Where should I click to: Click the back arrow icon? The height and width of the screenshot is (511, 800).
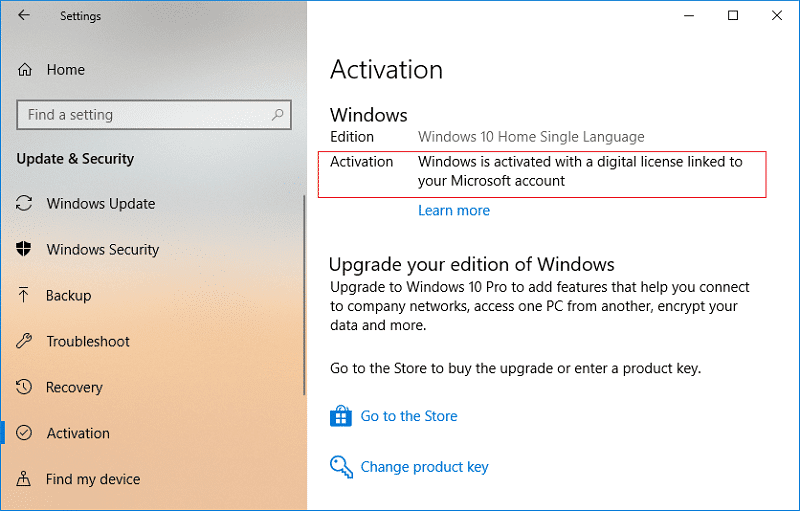pyautogui.click(x=24, y=16)
